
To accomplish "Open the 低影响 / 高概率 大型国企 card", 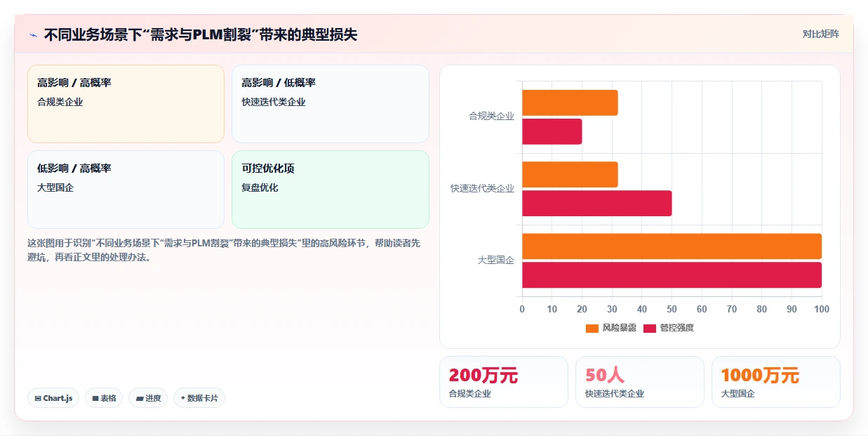I will (x=126, y=190).
